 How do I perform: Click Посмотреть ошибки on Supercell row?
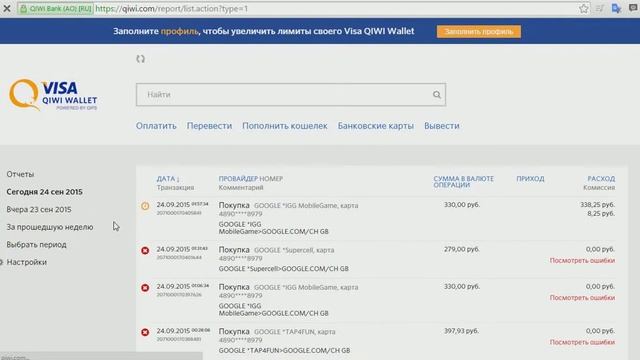coord(582,260)
